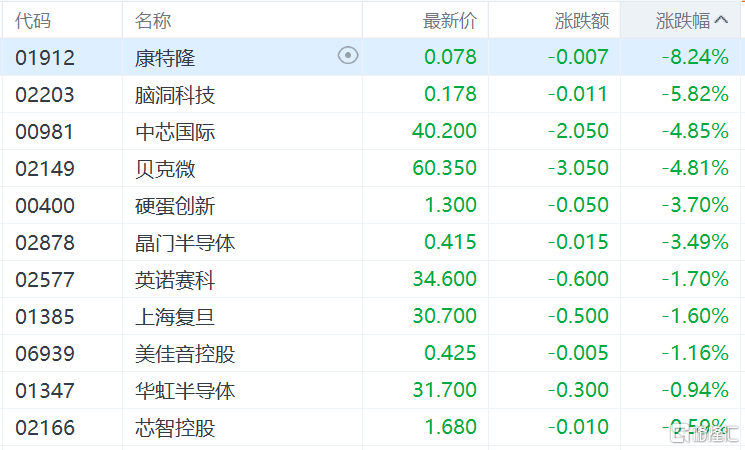Select 华虹半导体 in the list
Viewport: 745px width, 450px height.
tap(185, 391)
